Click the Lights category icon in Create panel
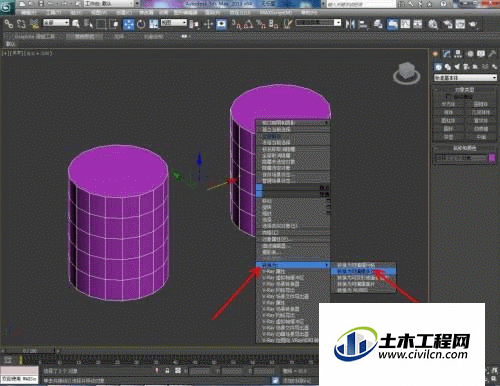This screenshot has width=500, height=386. click(x=457, y=67)
